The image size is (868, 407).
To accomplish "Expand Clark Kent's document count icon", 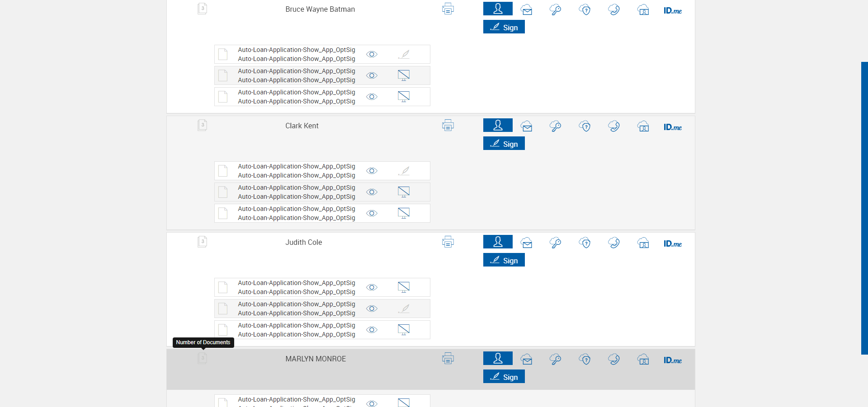I will 202,125.
